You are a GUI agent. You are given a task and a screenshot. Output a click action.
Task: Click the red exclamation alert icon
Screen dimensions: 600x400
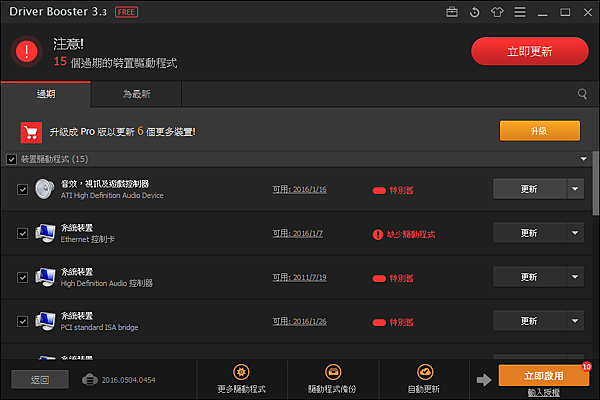tap(26, 51)
